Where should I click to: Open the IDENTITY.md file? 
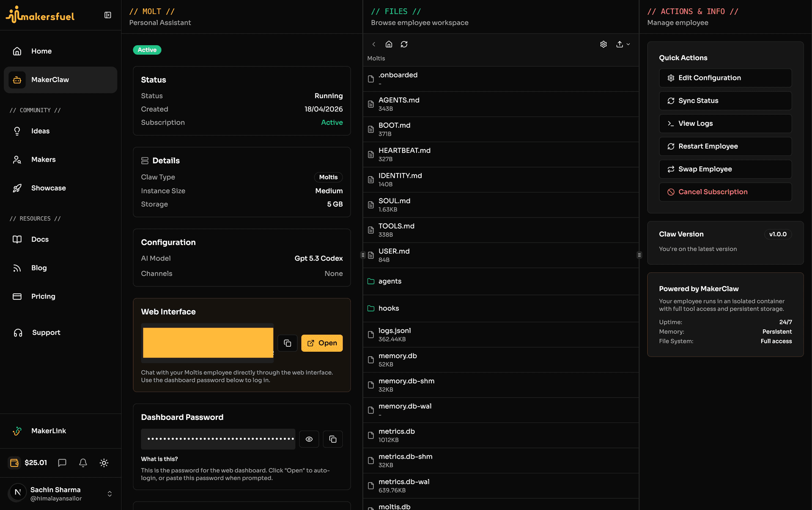click(x=501, y=179)
